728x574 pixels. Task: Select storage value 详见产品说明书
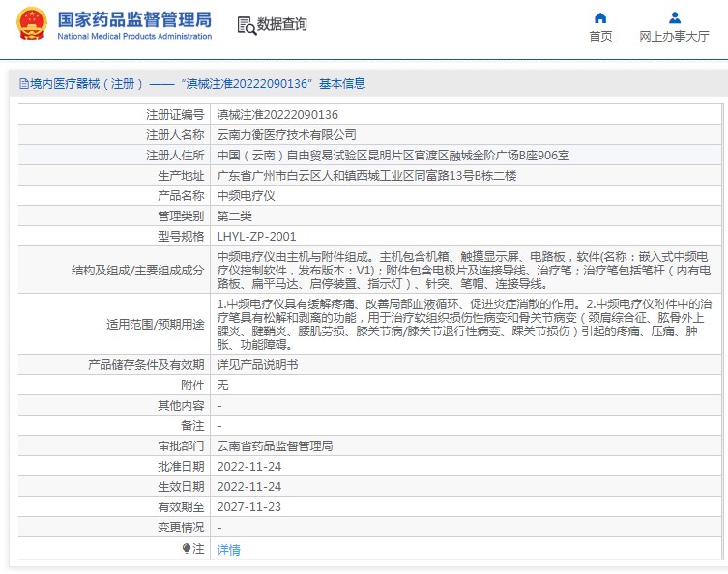[258, 365]
